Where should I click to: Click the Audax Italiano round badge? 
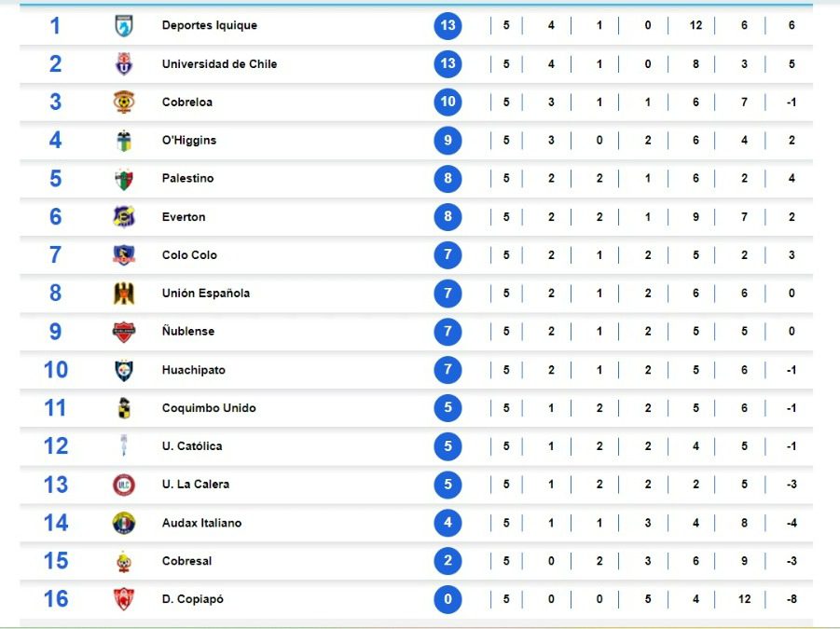point(124,523)
